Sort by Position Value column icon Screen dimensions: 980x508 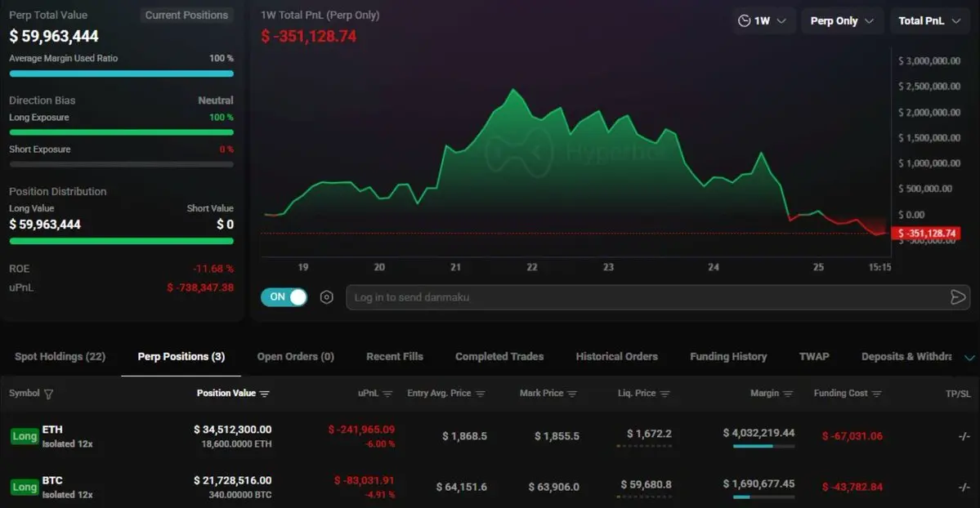pos(264,394)
